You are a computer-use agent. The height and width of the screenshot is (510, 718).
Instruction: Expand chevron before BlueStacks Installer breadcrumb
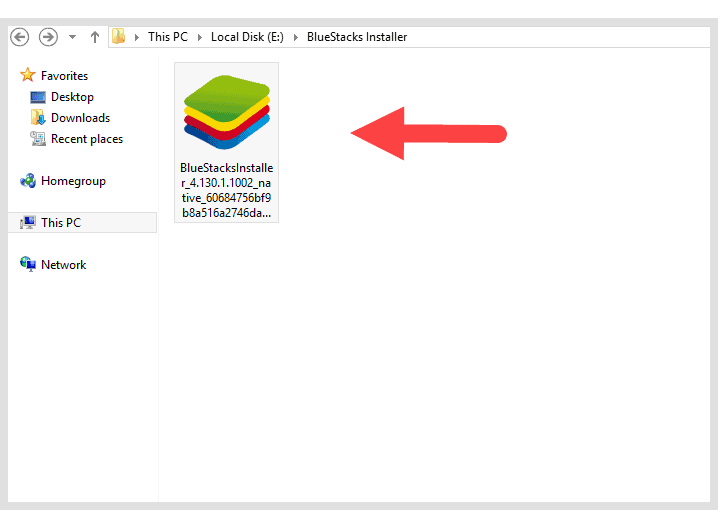[x=296, y=37]
